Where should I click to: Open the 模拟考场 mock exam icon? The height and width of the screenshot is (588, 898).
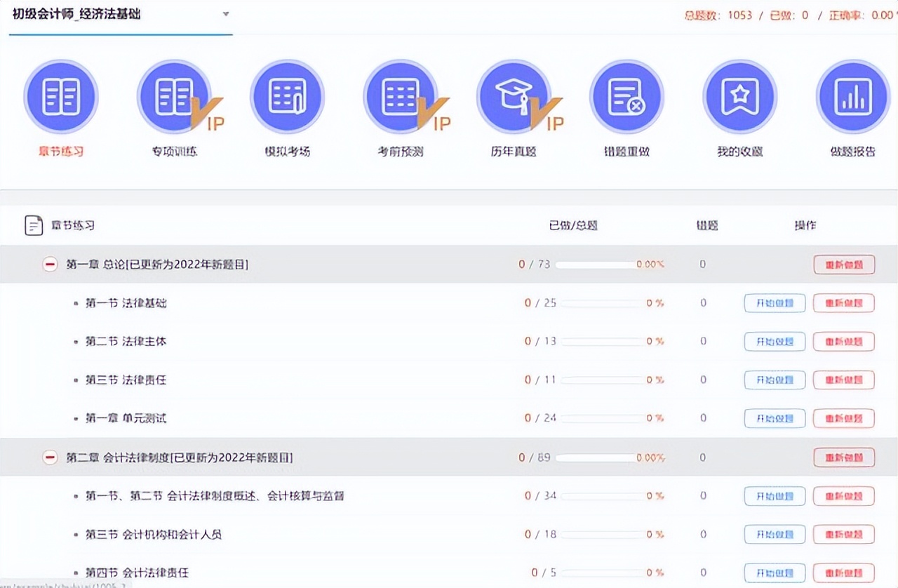point(287,98)
